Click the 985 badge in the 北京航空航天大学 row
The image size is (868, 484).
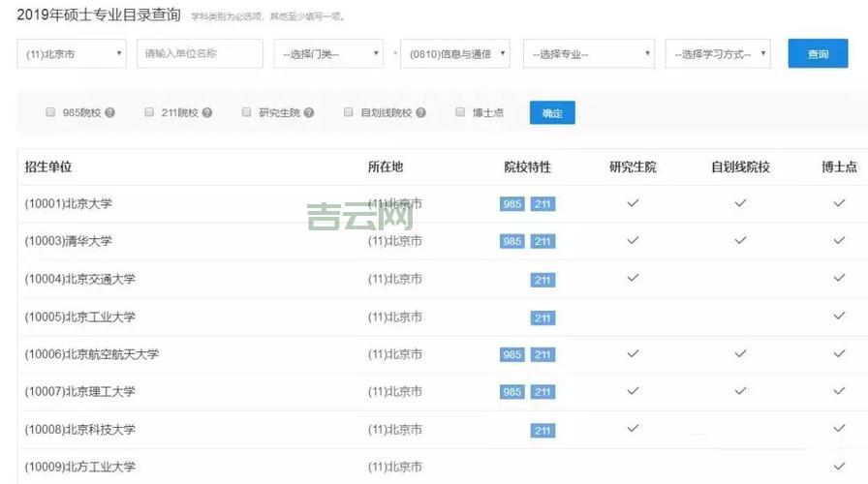point(512,354)
